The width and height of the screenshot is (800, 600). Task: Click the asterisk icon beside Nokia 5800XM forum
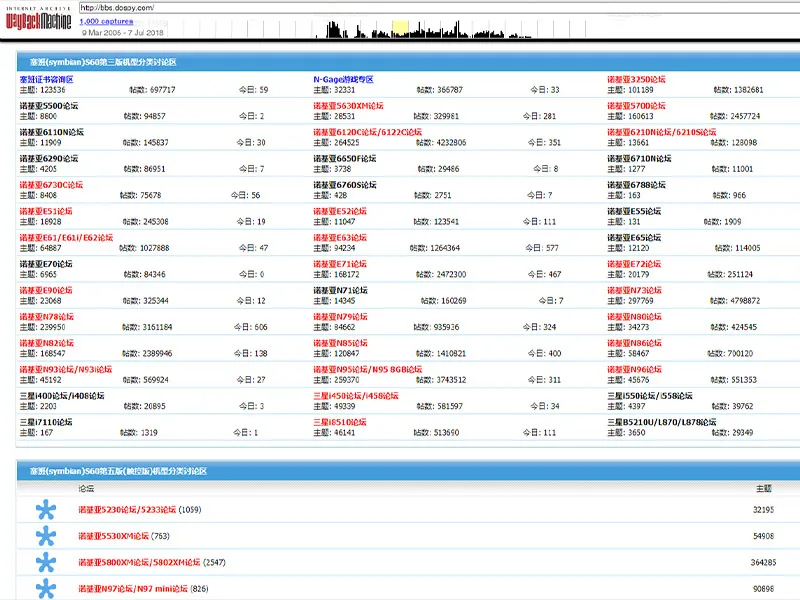46,562
